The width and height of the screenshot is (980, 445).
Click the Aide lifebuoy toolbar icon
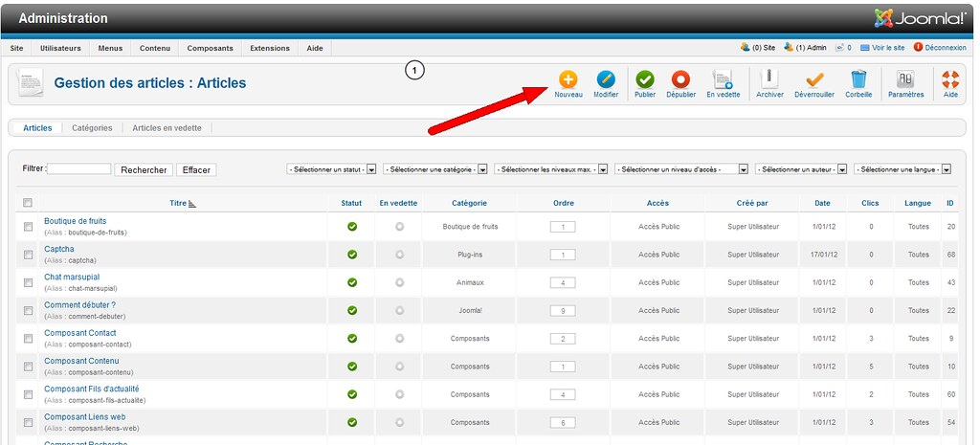(x=950, y=79)
